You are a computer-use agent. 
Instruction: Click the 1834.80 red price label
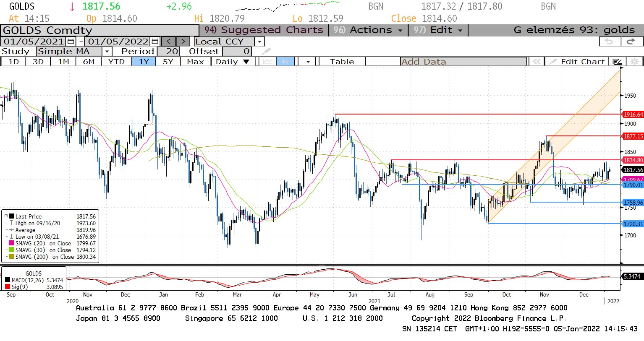(x=633, y=160)
